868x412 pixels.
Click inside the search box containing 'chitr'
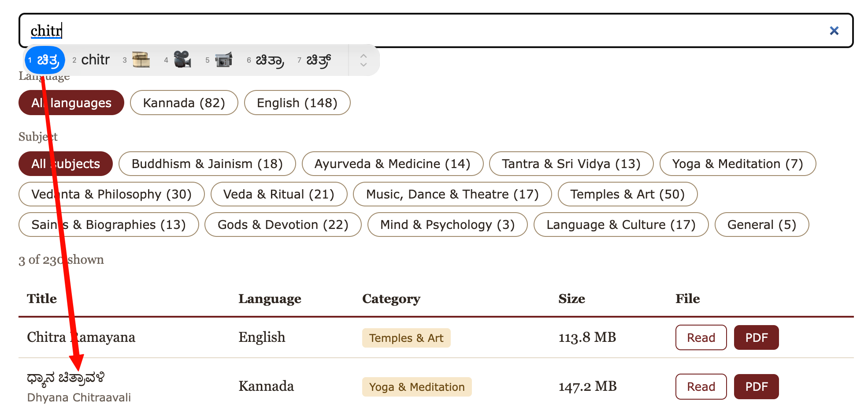(x=435, y=30)
